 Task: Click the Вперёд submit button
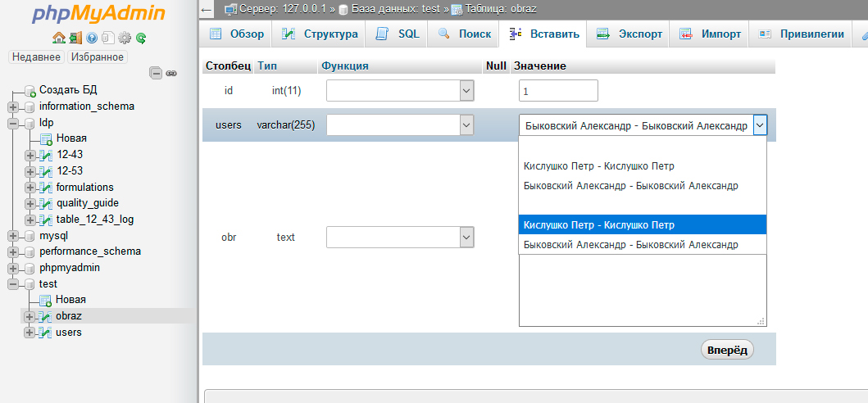click(x=727, y=350)
